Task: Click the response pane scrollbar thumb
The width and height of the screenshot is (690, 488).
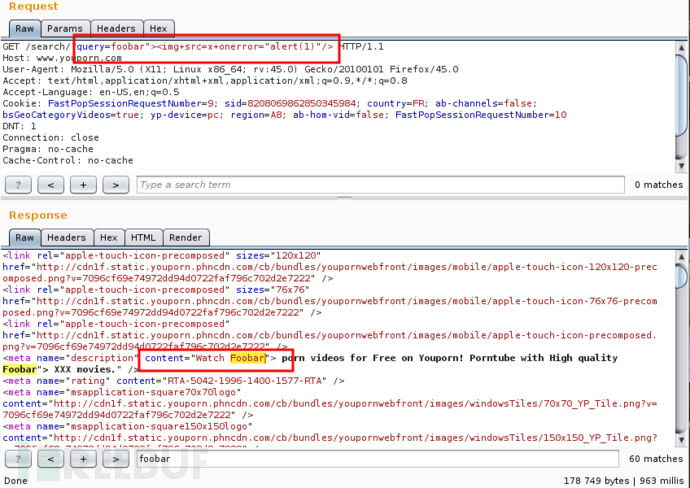Action: pos(682,276)
